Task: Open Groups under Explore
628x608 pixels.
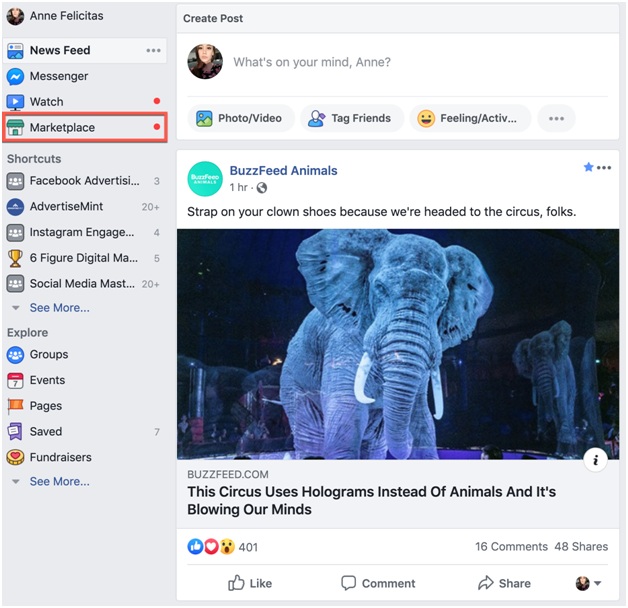Action: (x=48, y=354)
